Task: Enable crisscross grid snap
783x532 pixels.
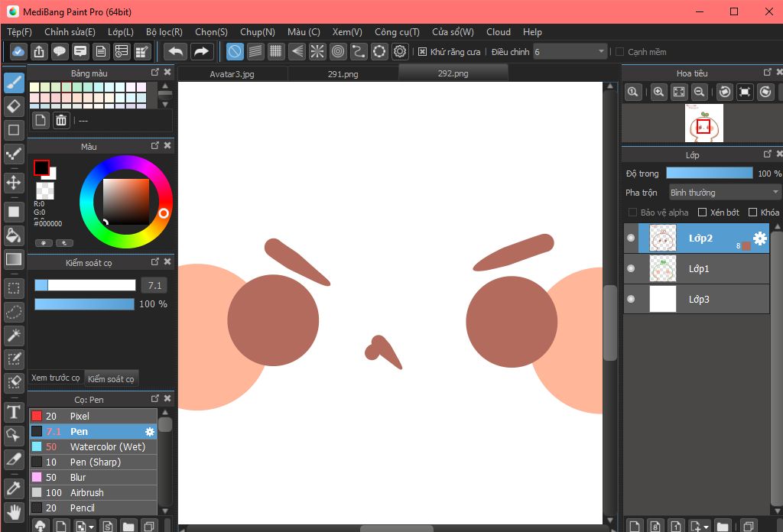Action: click(x=275, y=51)
